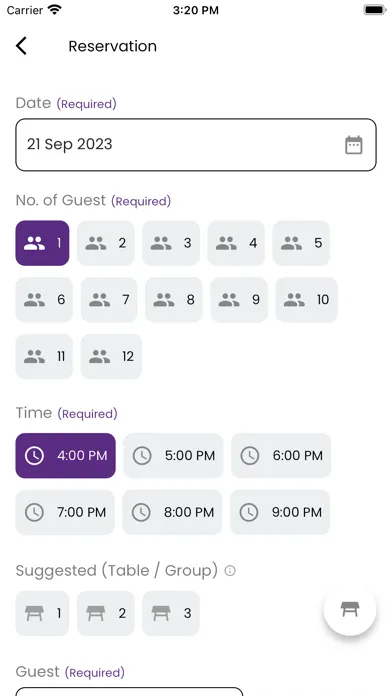Click the Guest input field
392x696 pixels.
tap(129, 692)
